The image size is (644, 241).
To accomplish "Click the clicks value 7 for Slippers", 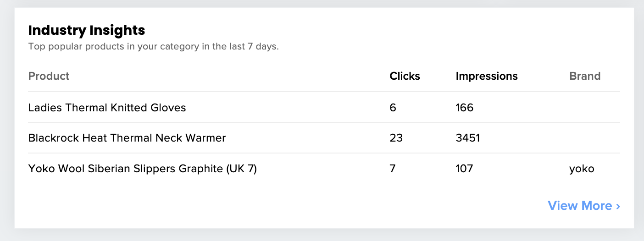I will pos(393,169).
